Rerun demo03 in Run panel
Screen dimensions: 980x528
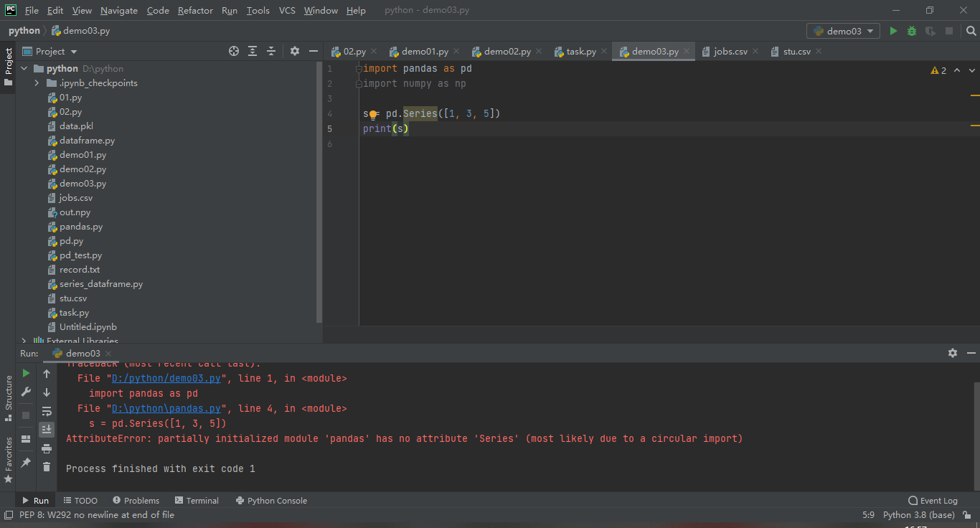click(26, 373)
